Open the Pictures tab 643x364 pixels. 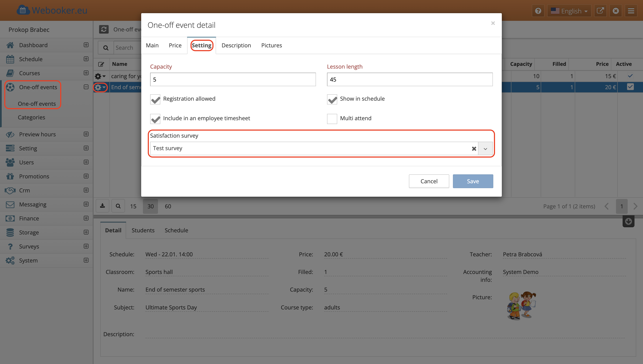271,45
